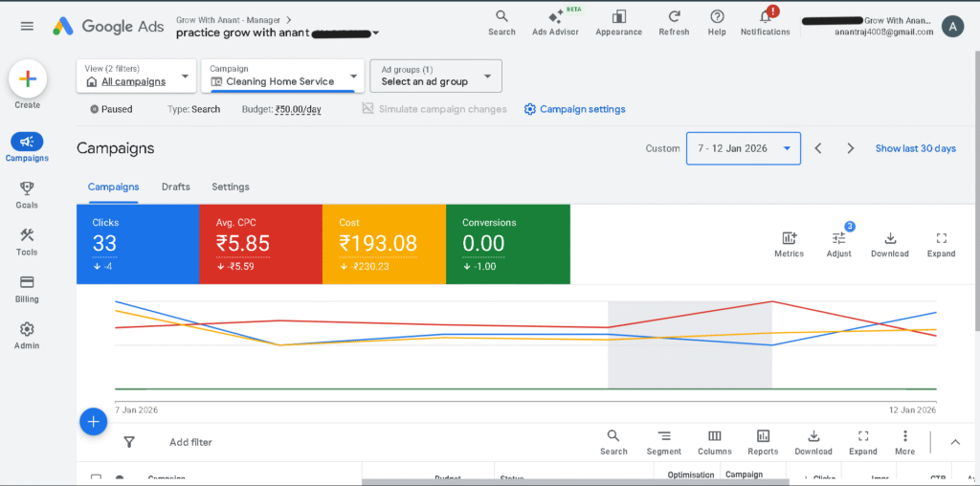Open Notifications bell

point(765,22)
